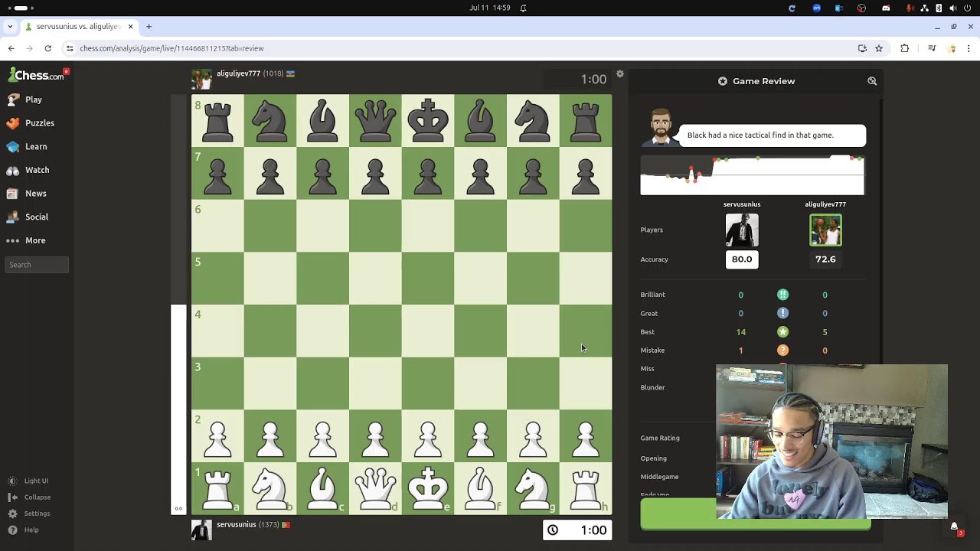
Task: Click the coach avatar
Action: pos(660,127)
